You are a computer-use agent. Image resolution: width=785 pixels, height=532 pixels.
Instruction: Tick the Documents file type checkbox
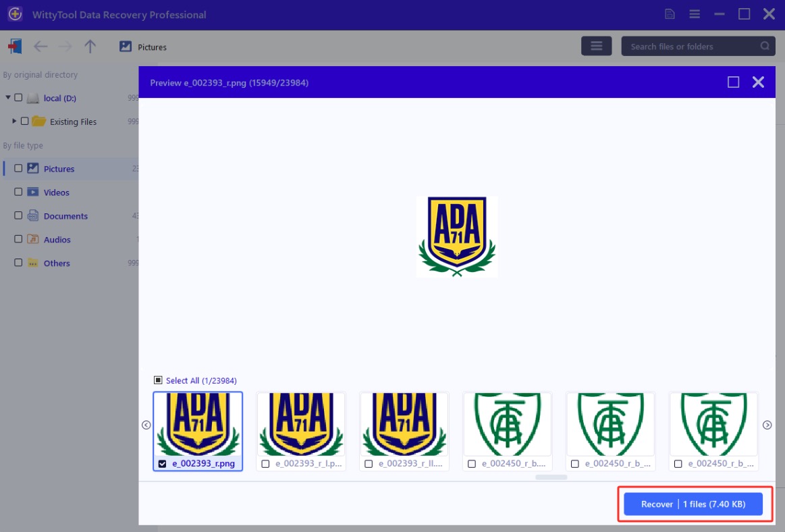coord(18,215)
